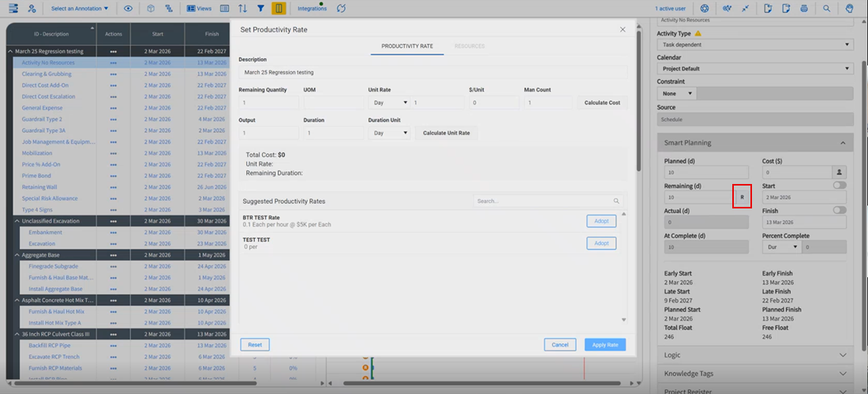Collapse the Aggregate Base group

(17, 255)
